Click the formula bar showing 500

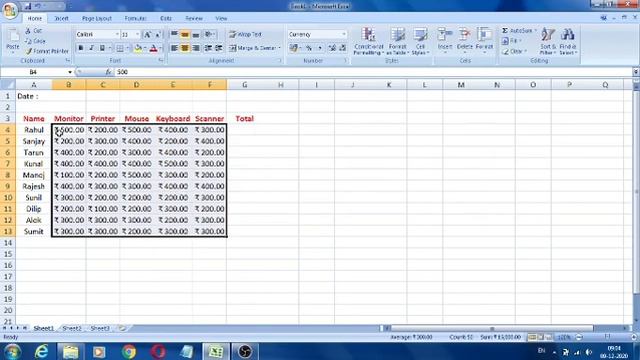click(373, 72)
